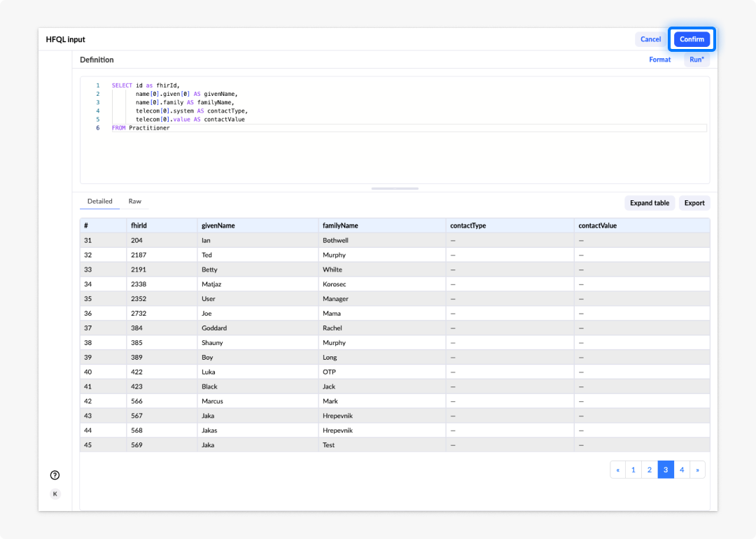Select the fhirId cell '2187'
This screenshot has height=539, width=756.
162,255
